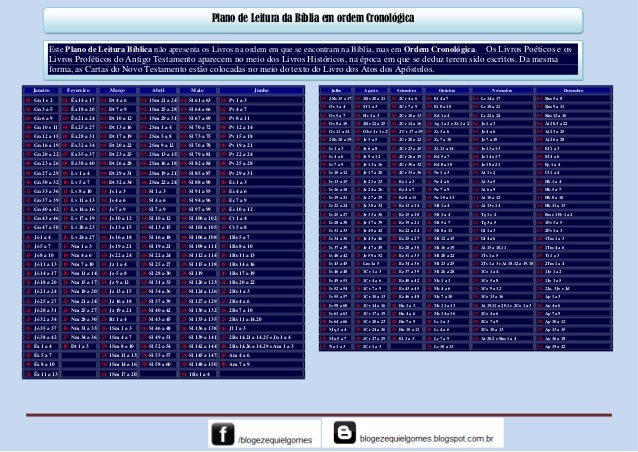Open the /blogezequielgomes Facebook link
This screenshot has height=452, width=638.
[x=275, y=440]
